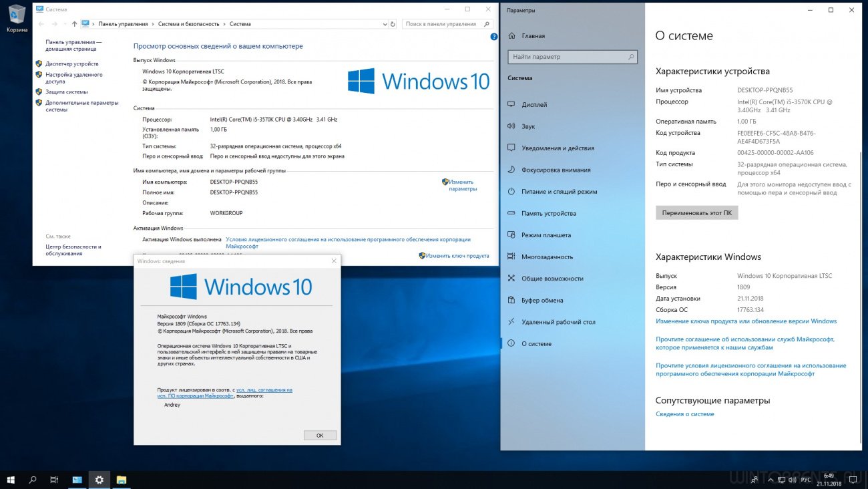Click the blue help question mark icon
Screen dimensions: 868x489
click(x=494, y=37)
